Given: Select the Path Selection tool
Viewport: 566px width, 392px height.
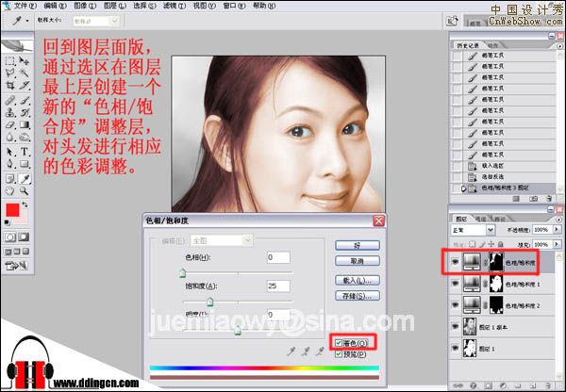Looking at the screenshot, I should 10,152.
